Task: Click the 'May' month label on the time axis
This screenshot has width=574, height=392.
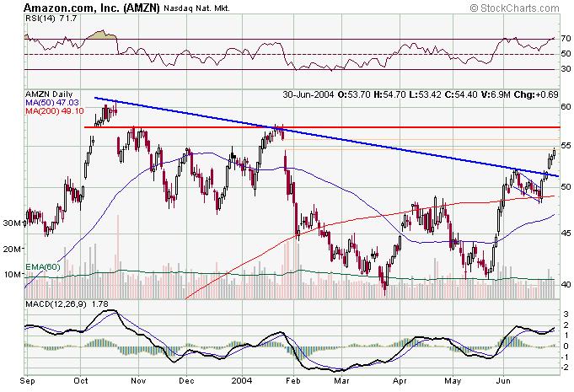Action: pyautogui.click(x=453, y=381)
